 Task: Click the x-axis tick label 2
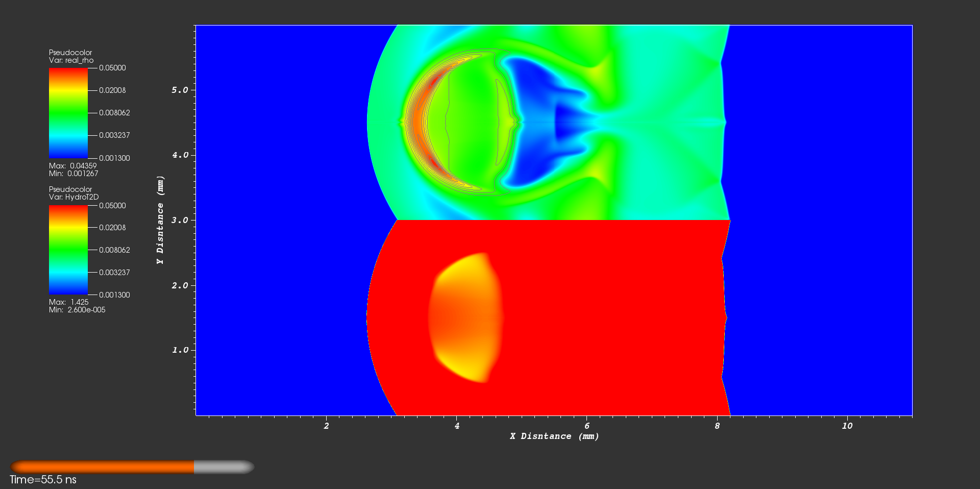pos(327,426)
